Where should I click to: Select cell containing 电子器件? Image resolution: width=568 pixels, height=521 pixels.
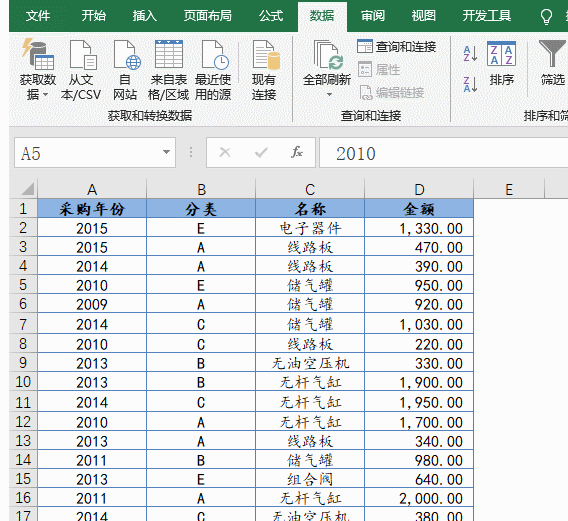coord(310,228)
